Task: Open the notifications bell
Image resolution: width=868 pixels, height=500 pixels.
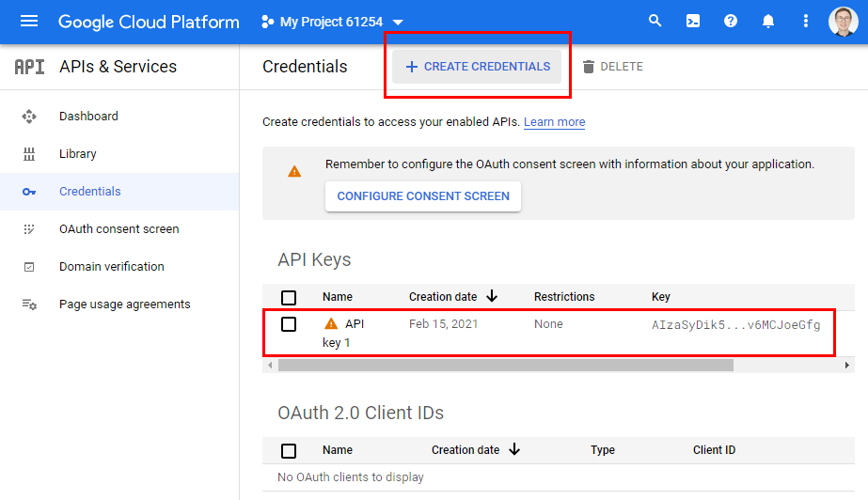Action: pos(767,21)
